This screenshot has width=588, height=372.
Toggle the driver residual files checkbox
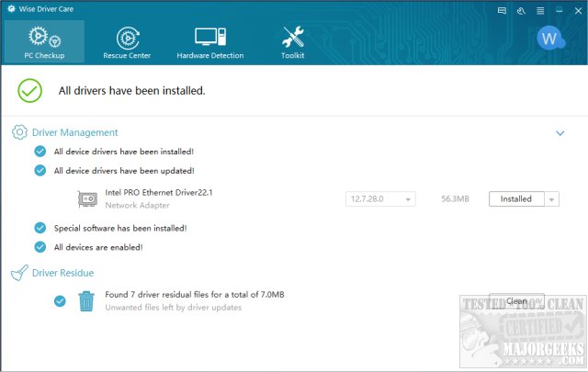[x=60, y=301]
